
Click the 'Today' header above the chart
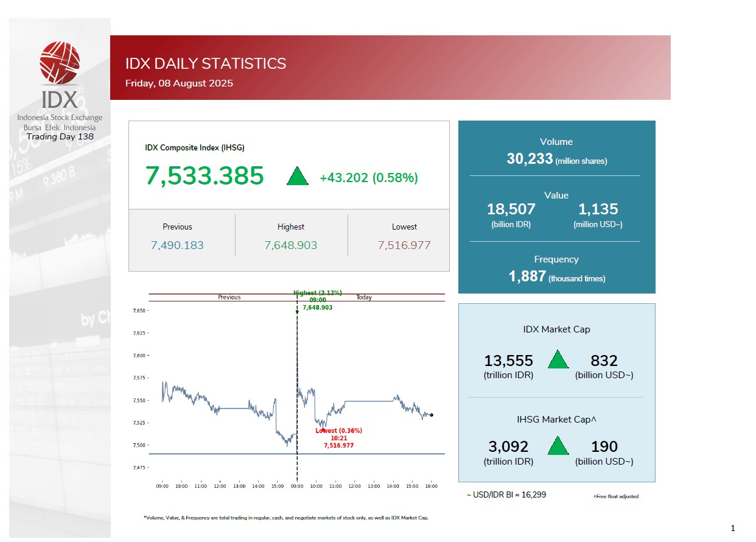364,298
